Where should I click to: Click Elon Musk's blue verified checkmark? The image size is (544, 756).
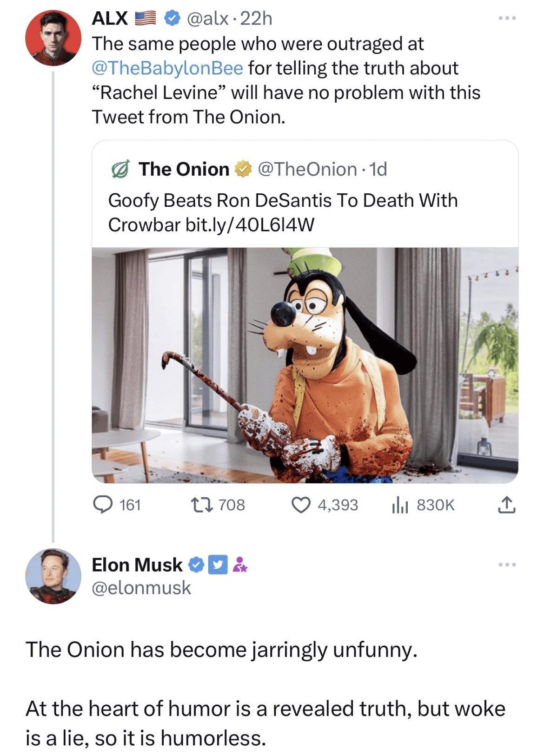tap(195, 565)
